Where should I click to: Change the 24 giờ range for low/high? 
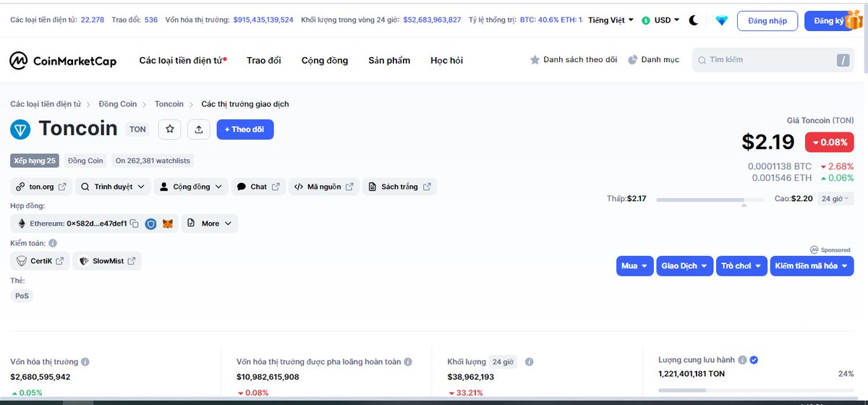pos(835,198)
